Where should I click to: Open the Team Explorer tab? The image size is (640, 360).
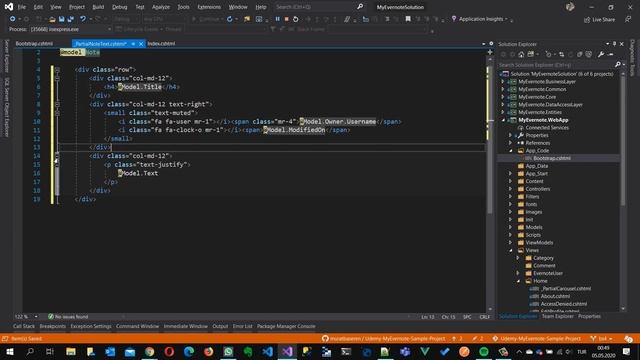[558, 316]
